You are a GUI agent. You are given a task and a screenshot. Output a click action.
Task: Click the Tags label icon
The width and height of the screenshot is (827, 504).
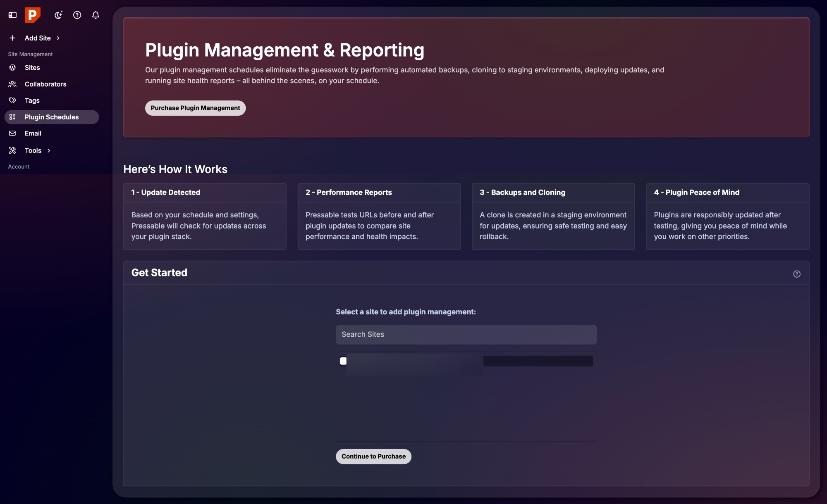click(12, 100)
